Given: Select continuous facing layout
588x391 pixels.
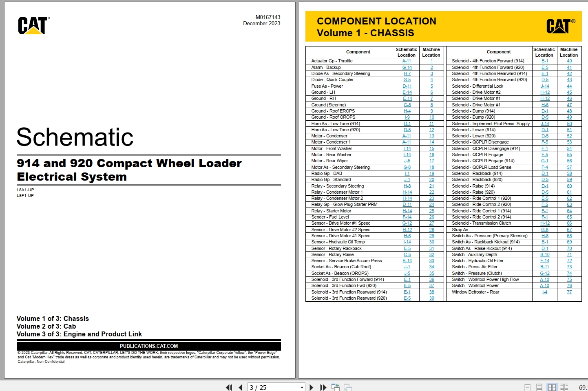Looking at the screenshot, I should tap(564, 387).
